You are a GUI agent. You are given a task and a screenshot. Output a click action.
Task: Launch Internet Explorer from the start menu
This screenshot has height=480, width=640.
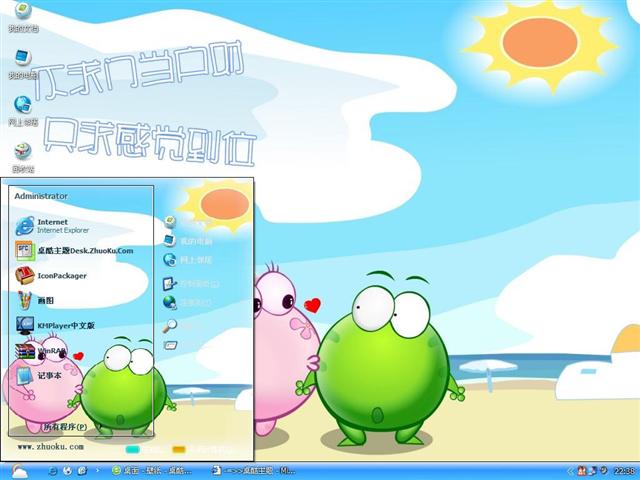[x=52, y=226]
